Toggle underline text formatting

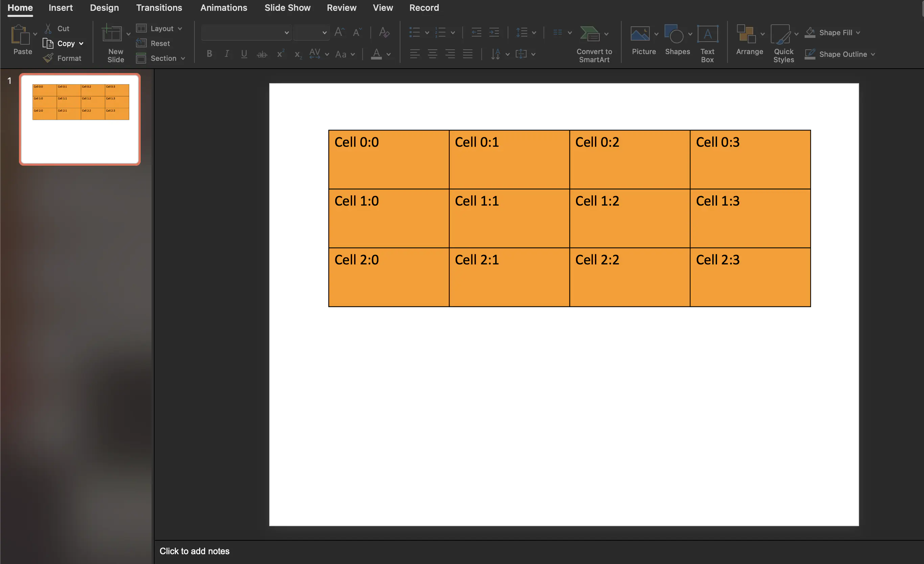pyautogui.click(x=244, y=54)
